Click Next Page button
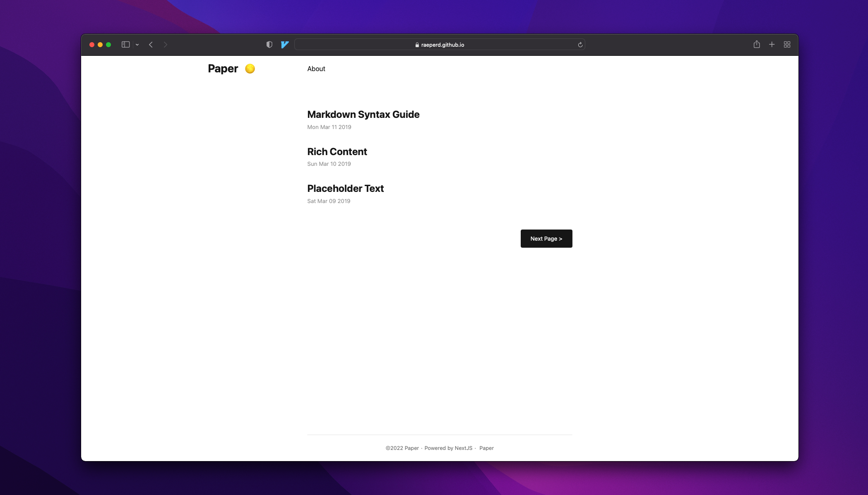This screenshot has height=495, width=868. 546,238
